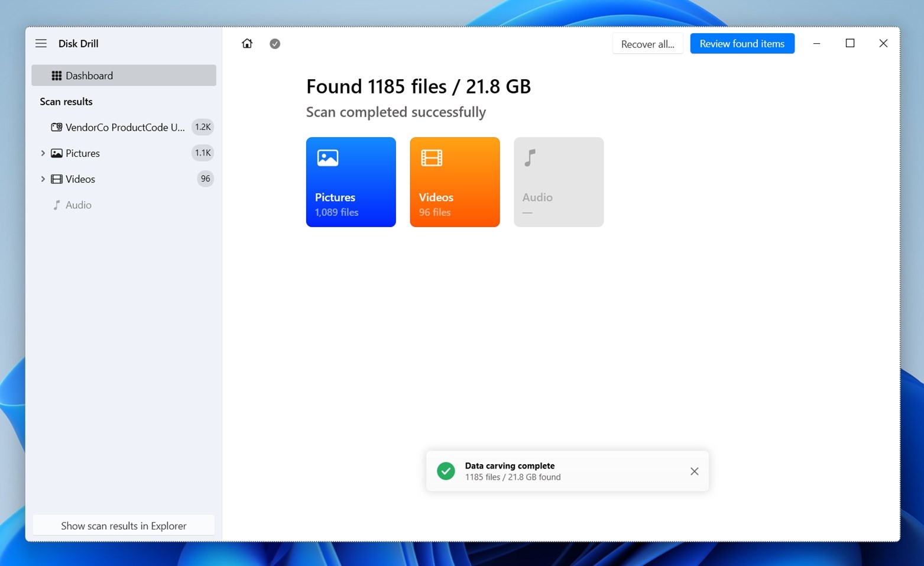The height and width of the screenshot is (566, 924).
Task: Maximize the Disk Drill window
Action: click(850, 43)
